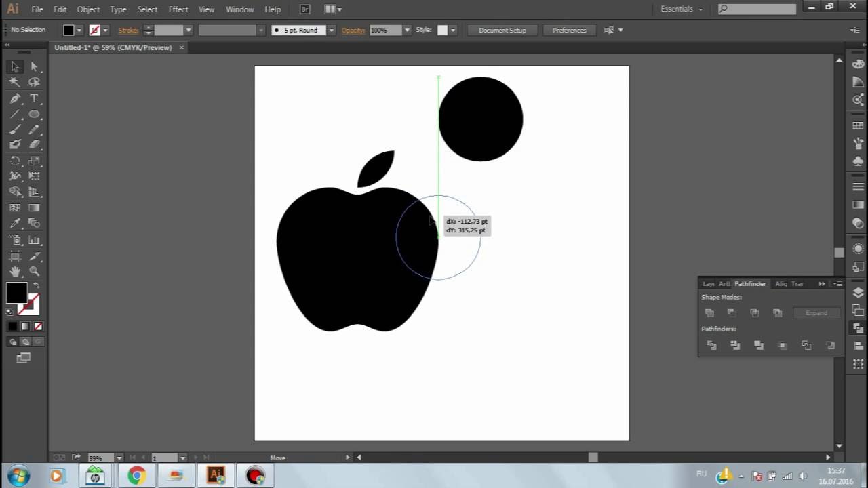Select the Hand tool
Viewport: 868px width, 488px height.
(14, 271)
